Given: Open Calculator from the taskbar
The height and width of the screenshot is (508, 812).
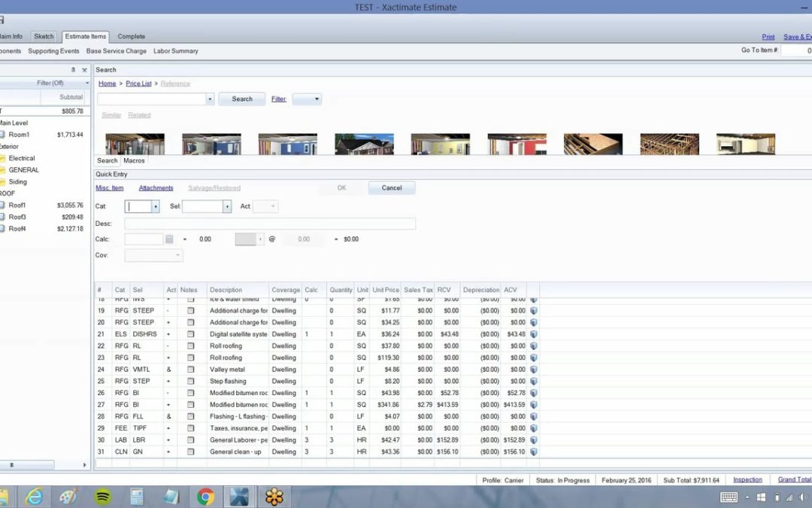Looking at the screenshot, I should (x=137, y=497).
